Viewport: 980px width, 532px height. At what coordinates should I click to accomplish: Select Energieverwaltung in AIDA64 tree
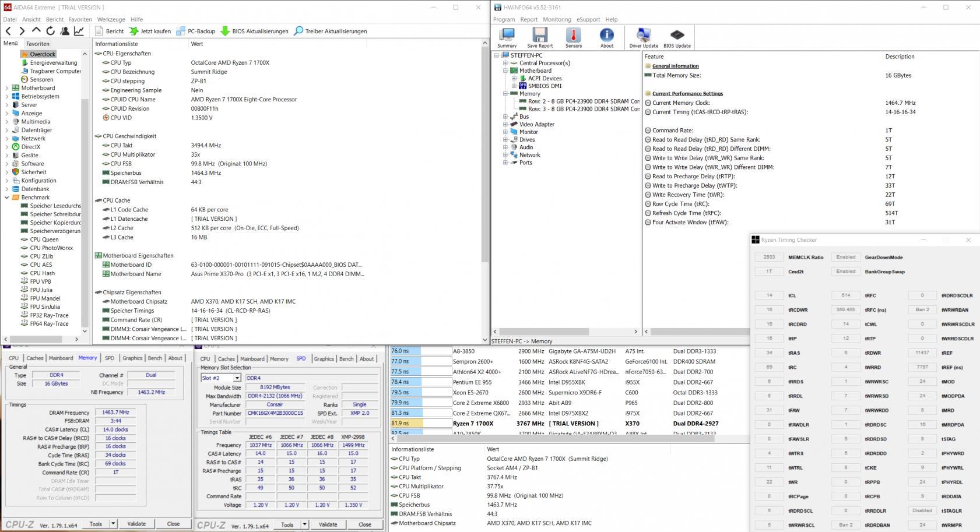(x=54, y=62)
